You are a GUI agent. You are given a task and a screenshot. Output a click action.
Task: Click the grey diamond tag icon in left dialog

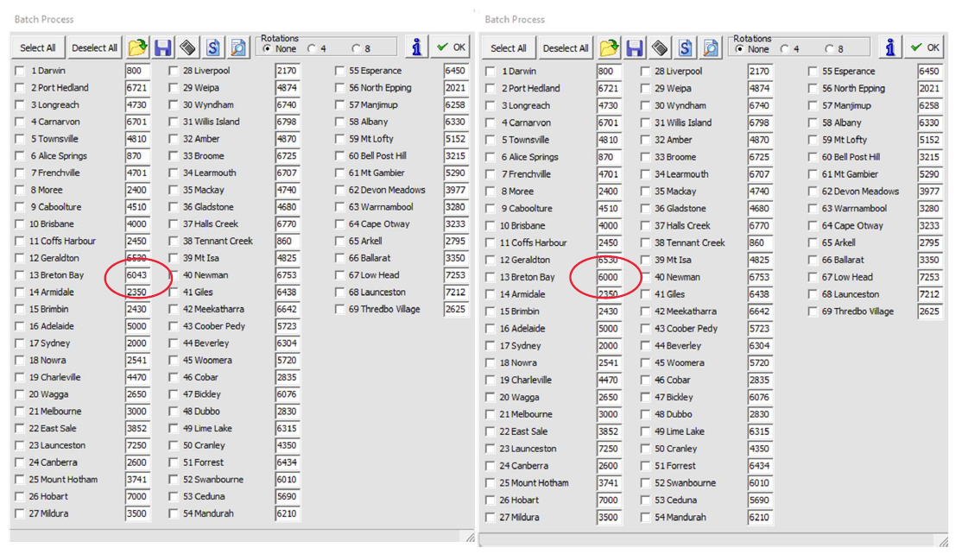(x=187, y=47)
